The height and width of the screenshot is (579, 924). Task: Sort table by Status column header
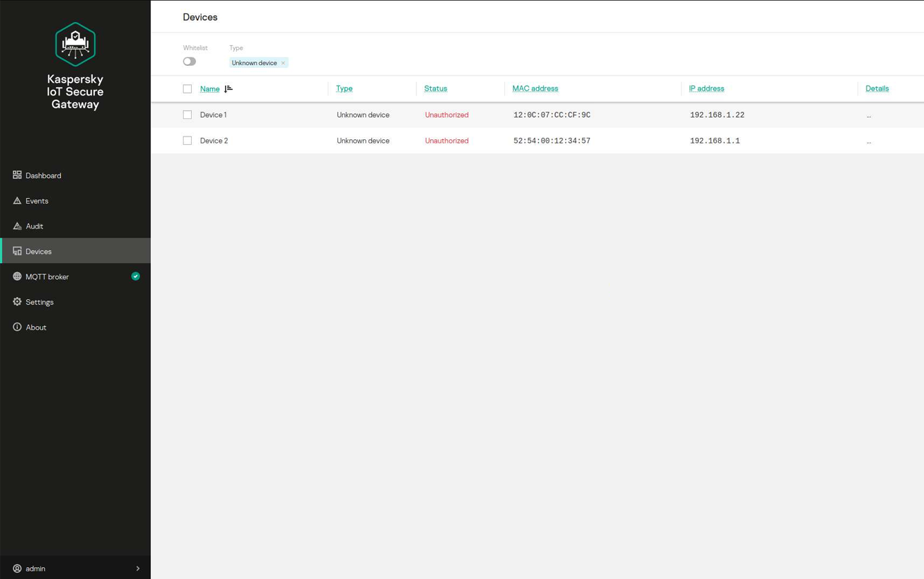tap(436, 89)
